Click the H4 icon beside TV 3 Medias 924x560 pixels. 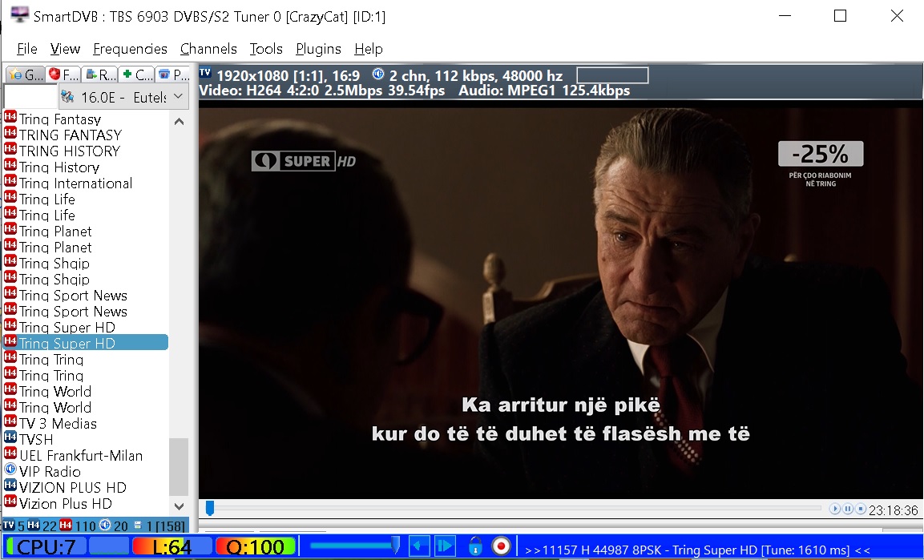(10, 421)
